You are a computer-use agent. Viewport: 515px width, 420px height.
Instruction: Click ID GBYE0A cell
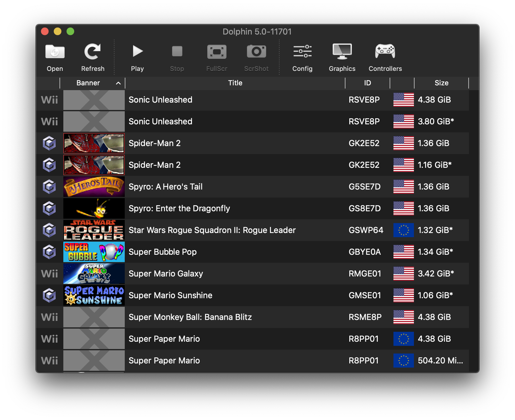click(x=365, y=252)
